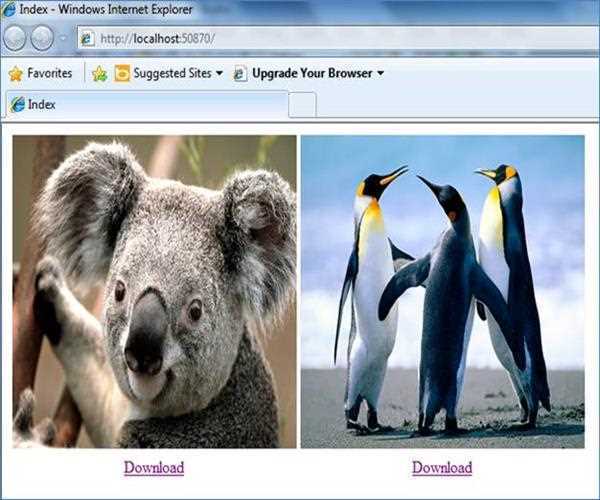
Task: Click the penguins image thumbnail
Action: coord(443,292)
